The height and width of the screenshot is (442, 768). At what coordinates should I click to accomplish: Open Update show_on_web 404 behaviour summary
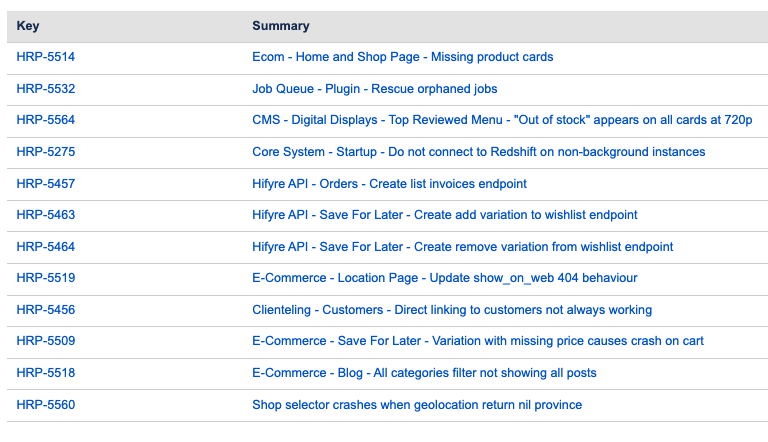coord(444,278)
